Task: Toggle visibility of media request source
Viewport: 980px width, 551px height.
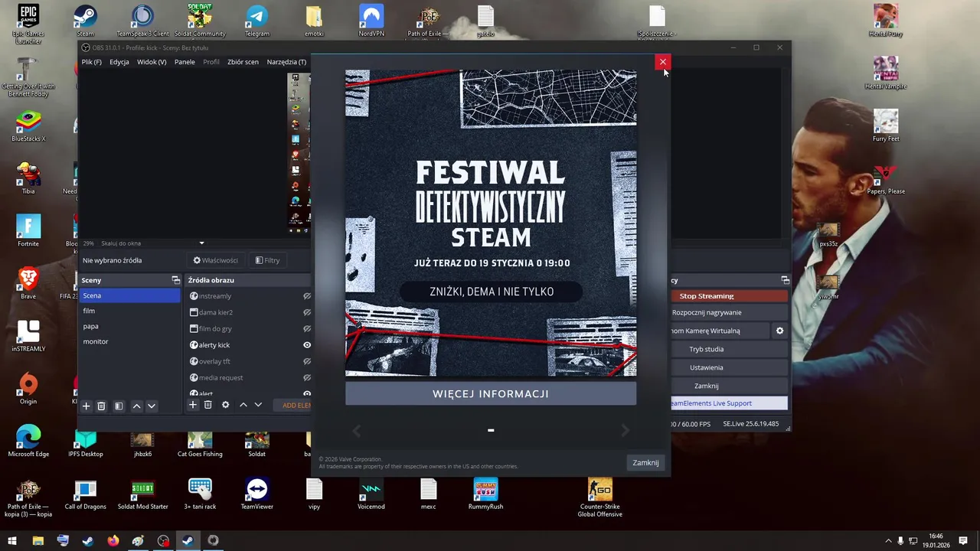Action: coord(306,377)
